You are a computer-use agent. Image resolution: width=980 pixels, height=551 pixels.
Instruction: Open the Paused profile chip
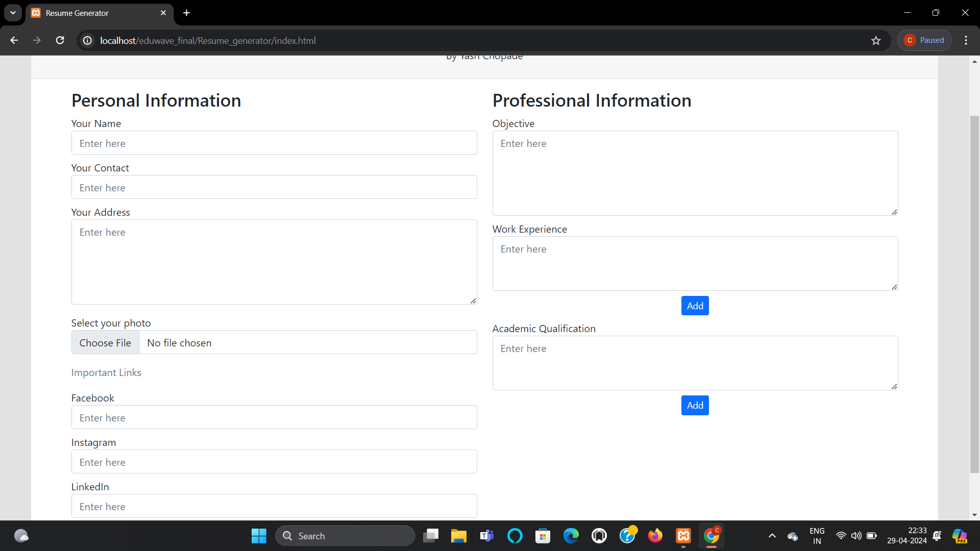point(924,40)
